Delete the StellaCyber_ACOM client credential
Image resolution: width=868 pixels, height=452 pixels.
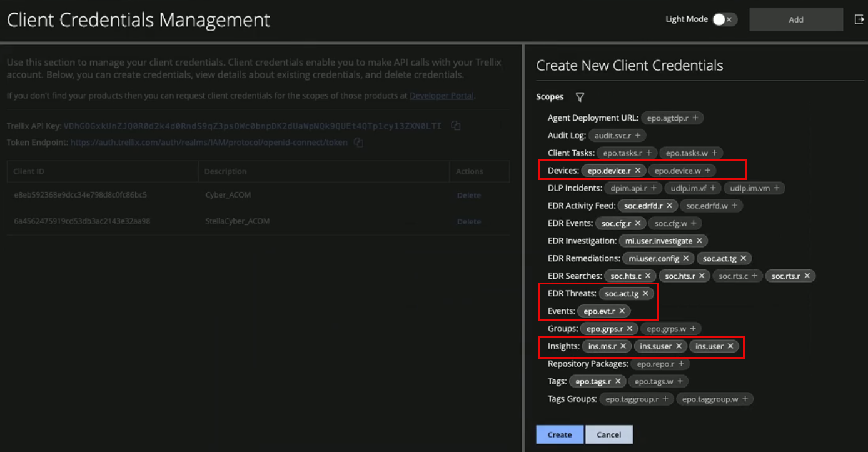point(468,221)
